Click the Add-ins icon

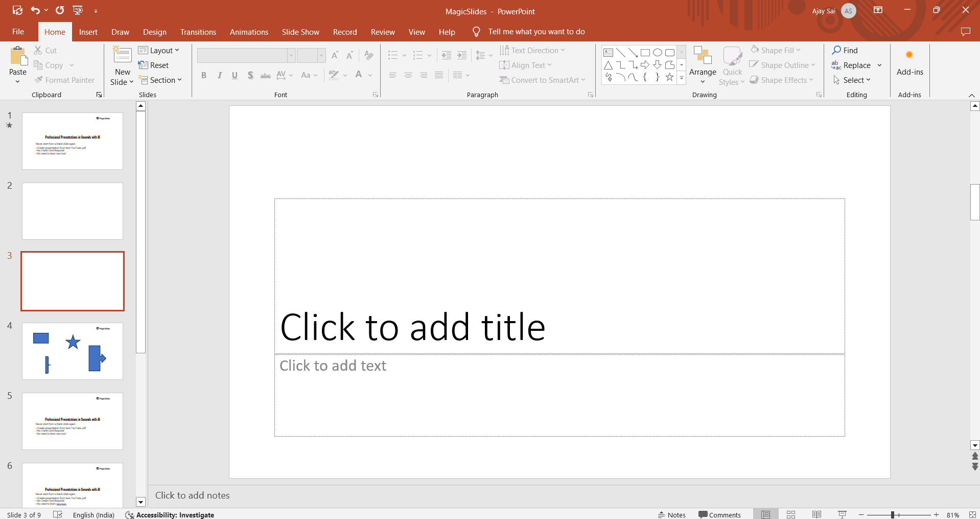909,55
